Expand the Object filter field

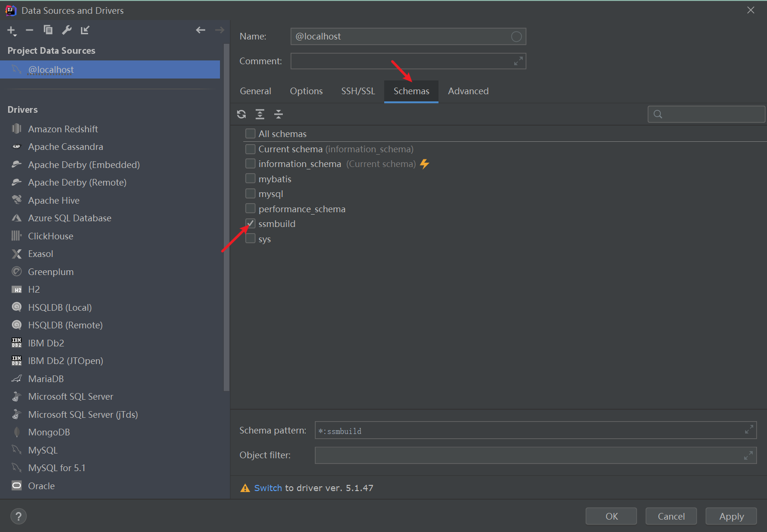pyautogui.click(x=748, y=455)
